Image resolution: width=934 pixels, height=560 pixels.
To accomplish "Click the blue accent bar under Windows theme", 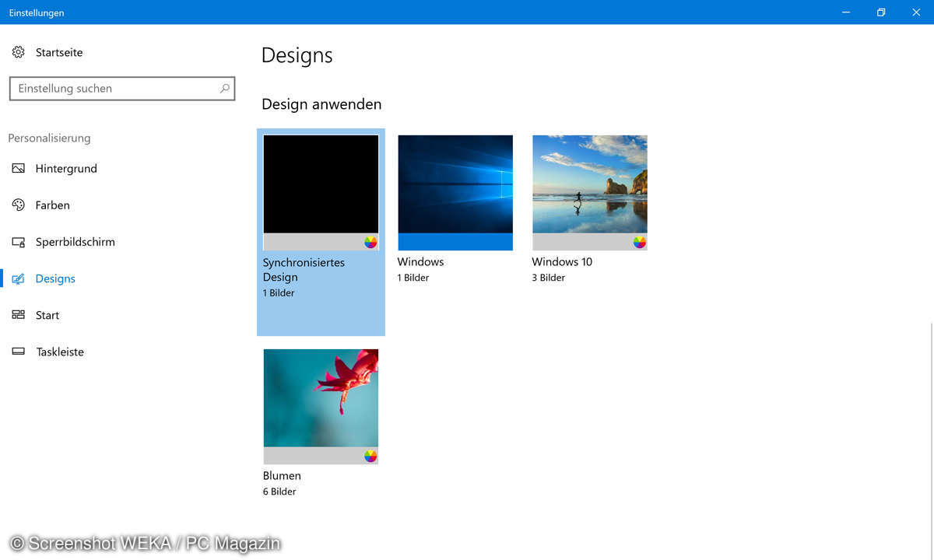I will [455, 242].
